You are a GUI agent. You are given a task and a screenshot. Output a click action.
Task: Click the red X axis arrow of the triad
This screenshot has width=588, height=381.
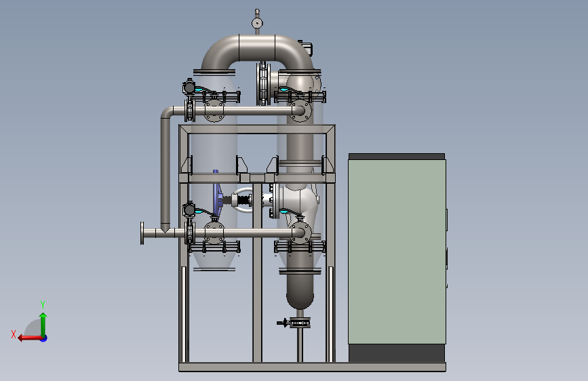click(x=30, y=338)
